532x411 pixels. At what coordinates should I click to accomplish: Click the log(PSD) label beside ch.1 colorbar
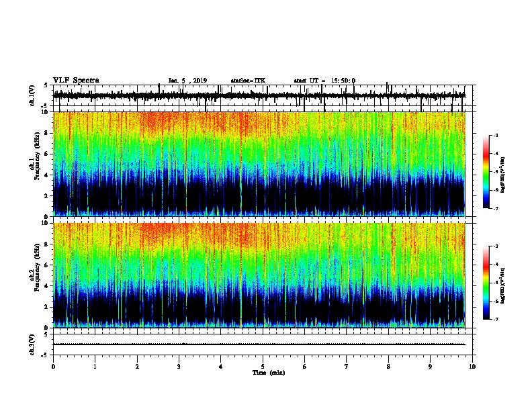(x=502, y=175)
